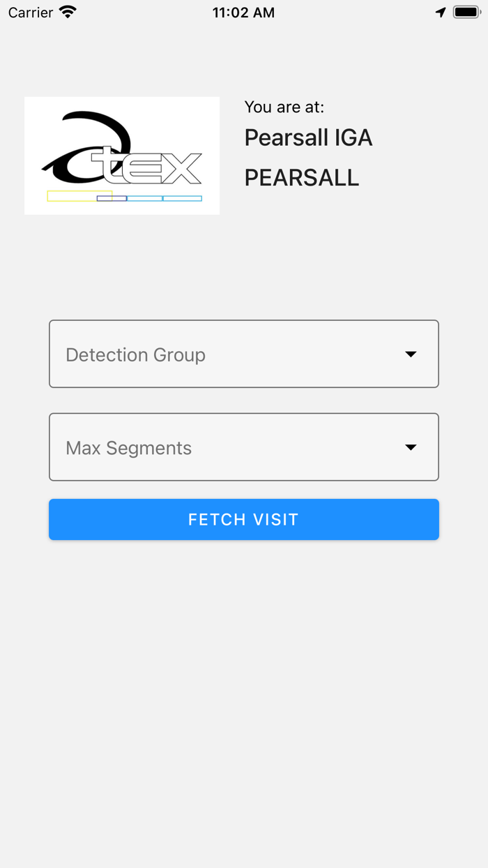This screenshot has height=868, width=488.
Task: Tap the ATEX company logo
Action: tap(121, 155)
